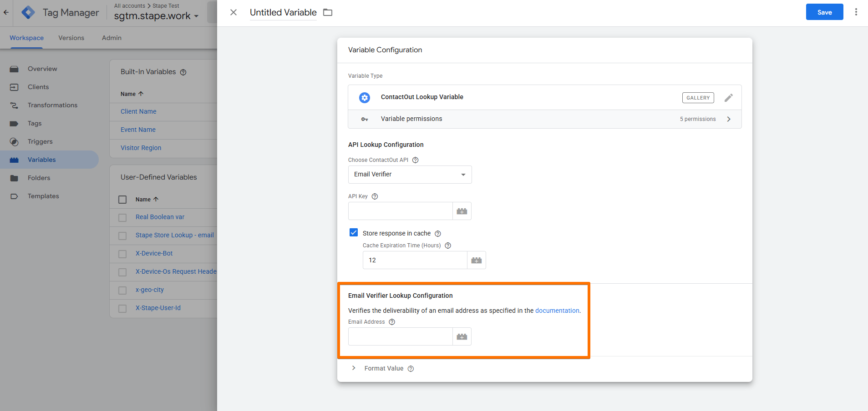Screen dimensions: 868x411
Task: Switch to the Versions tab
Action: coord(71,38)
